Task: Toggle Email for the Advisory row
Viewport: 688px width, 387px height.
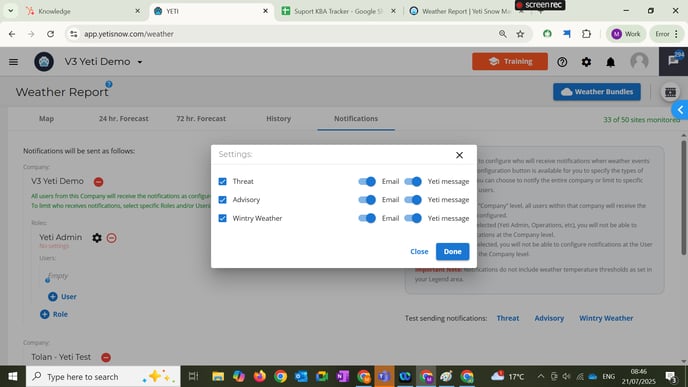Action: point(367,200)
